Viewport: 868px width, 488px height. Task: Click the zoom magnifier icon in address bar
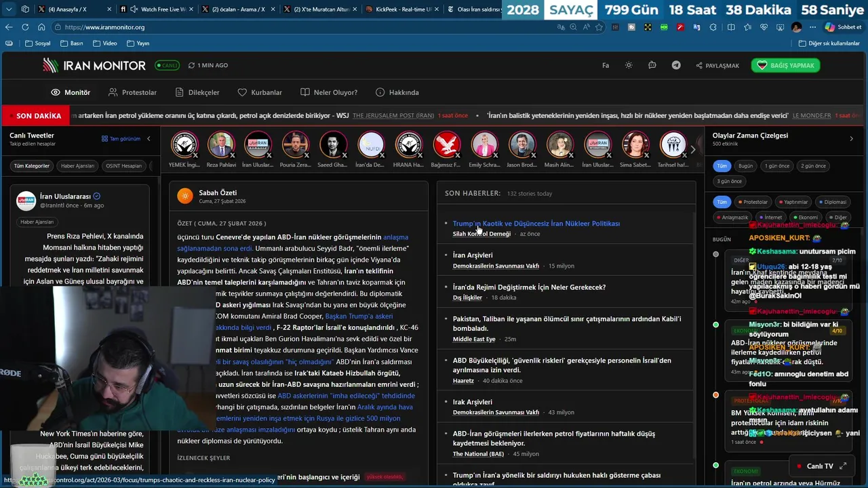(573, 27)
